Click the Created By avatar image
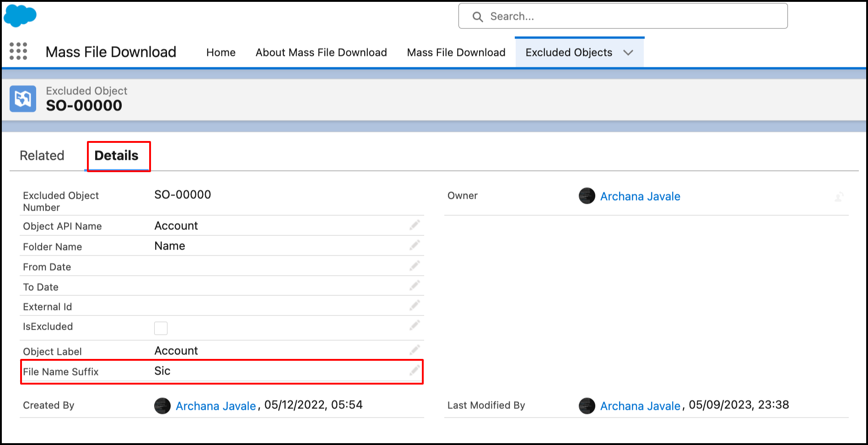This screenshot has height=445, width=868. [x=162, y=406]
